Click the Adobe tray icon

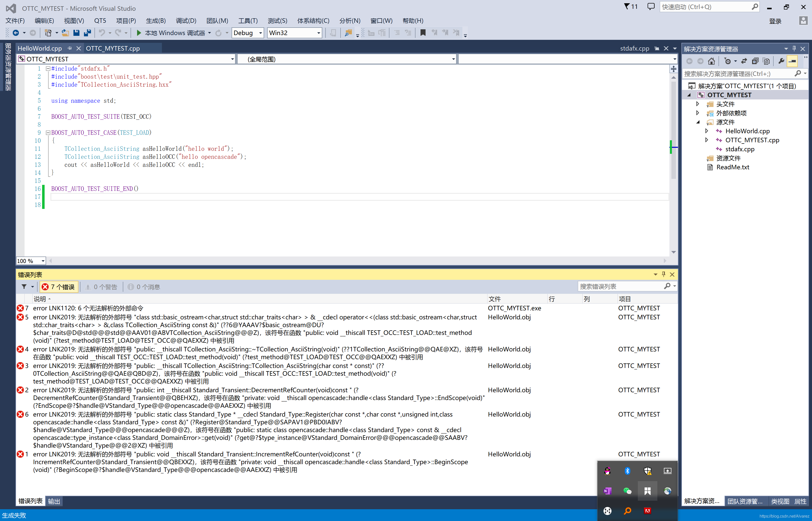[x=648, y=511]
